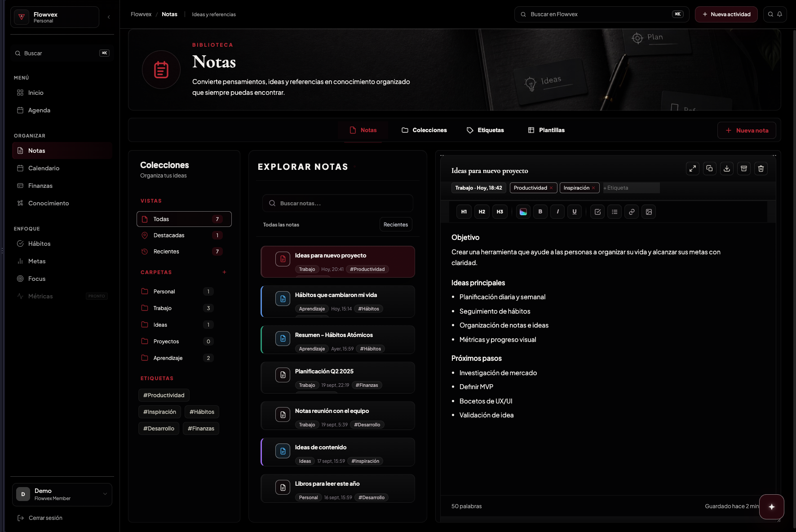
Task: Click the top-right search magnifier icon
Action: [770, 14]
